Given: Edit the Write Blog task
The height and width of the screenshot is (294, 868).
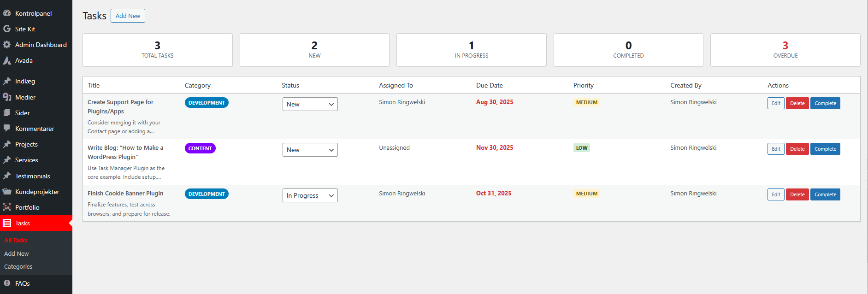Looking at the screenshot, I should (776, 149).
